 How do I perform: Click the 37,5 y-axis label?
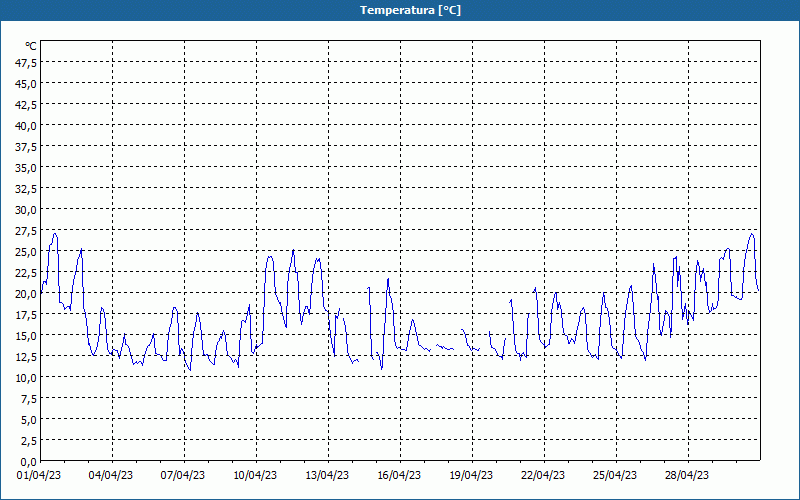(x=27, y=147)
